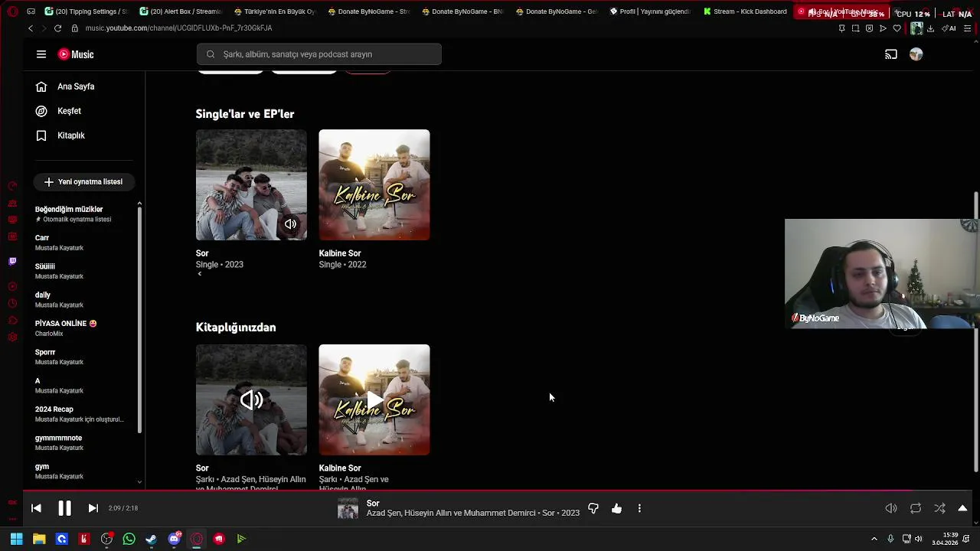The width and height of the screenshot is (980, 551).
Task: Click Kalbine Sor title labeled Single 2022
Action: pos(340,253)
